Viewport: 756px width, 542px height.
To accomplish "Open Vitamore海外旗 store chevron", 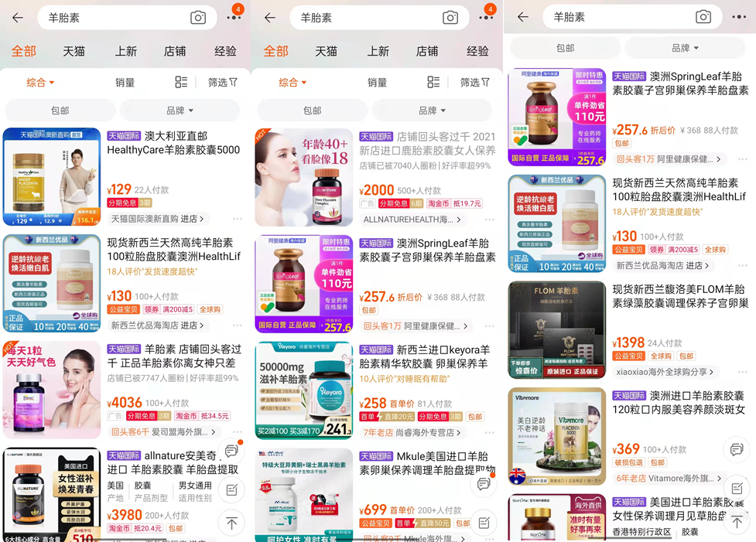I will pyautogui.click(x=669, y=479).
